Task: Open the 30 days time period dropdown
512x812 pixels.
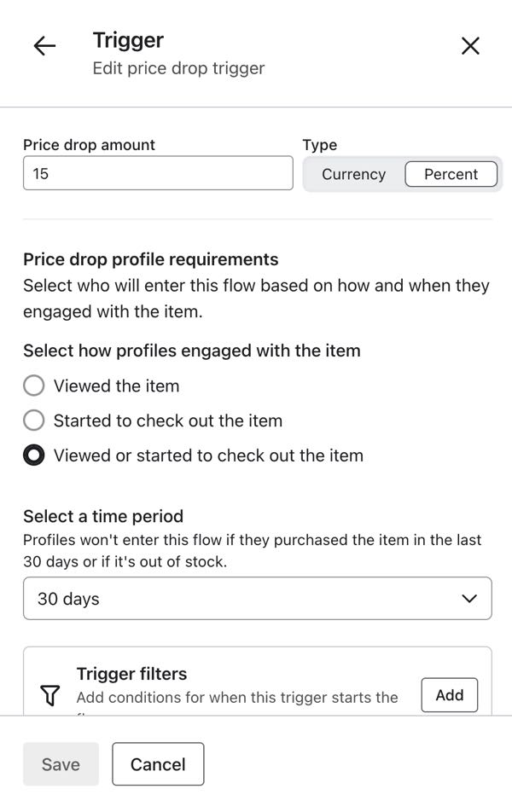Action: pos(256,599)
